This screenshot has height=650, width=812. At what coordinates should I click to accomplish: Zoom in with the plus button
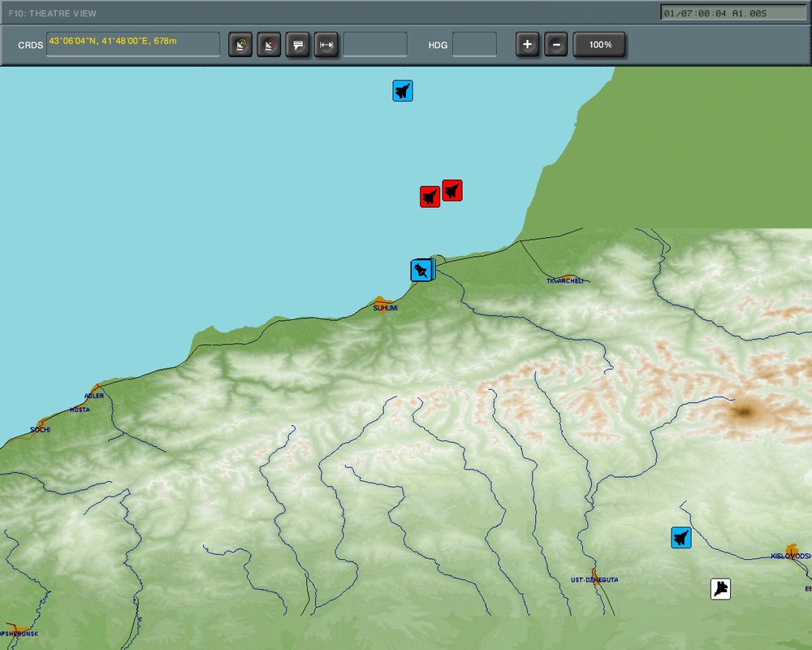pyautogui.click(x=527, y=45)
